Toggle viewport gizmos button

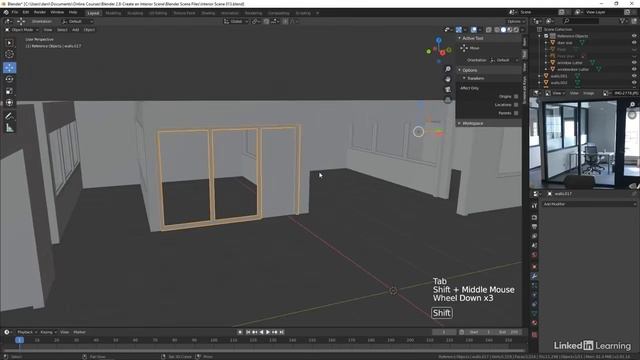click(459, 30)
